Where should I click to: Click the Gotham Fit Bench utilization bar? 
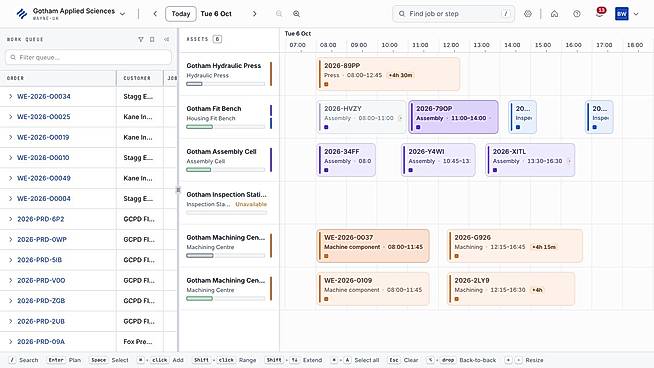coord(226,127)
